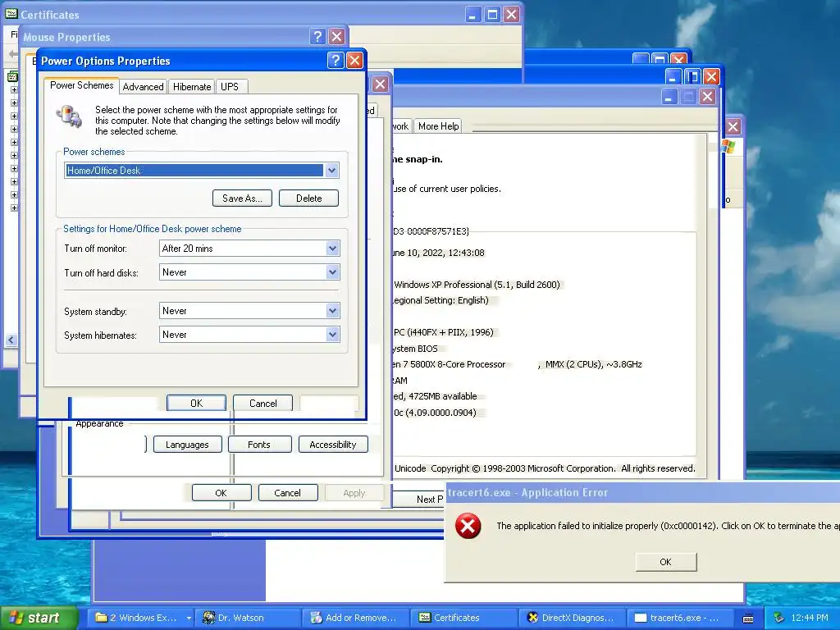The height and width of the screenshot is (630, 840).
Task: Switch to Certificates in the taskbar
Action: pos(463,618)
